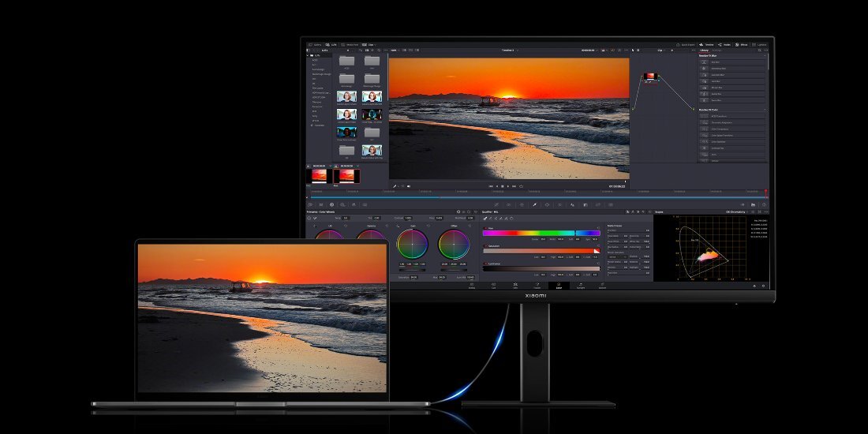The image size is (868, 434).
Task: Switch to the Edit page tab
Action: tap(515, 286)
